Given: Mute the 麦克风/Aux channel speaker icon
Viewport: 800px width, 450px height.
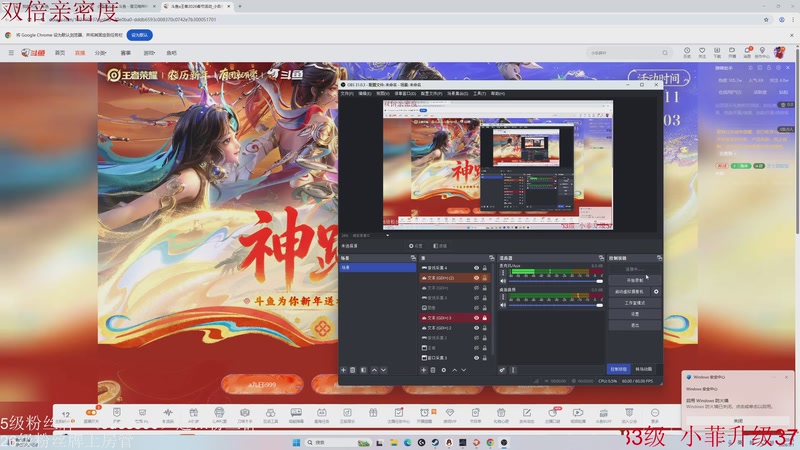Looking at the screenshot, I should click(x=503, y=281).
